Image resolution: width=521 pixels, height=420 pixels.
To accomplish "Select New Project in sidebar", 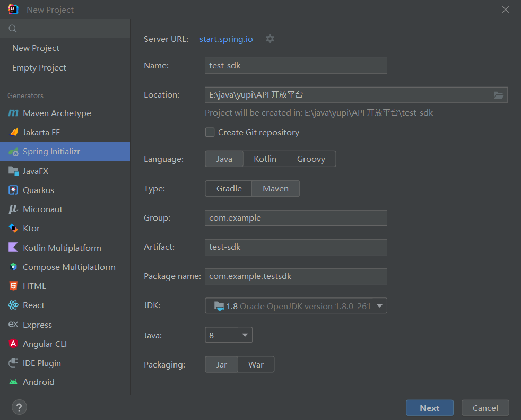I will click(36, 48).
